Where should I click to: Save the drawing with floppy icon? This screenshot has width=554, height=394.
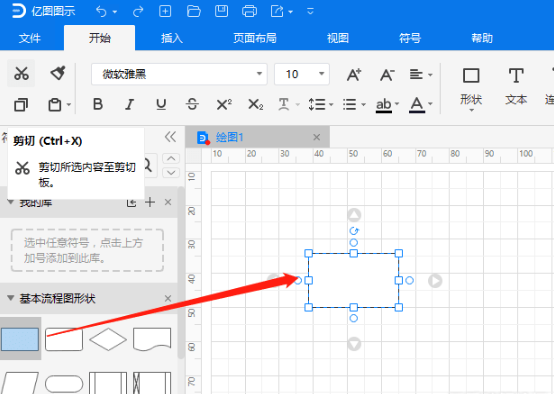point(222,11)
